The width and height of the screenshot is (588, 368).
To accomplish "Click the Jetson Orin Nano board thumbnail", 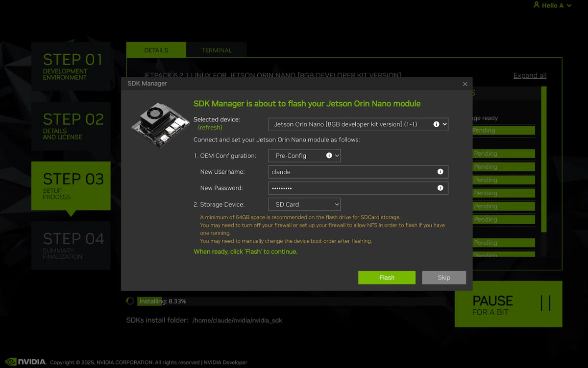I will coord(160,124).
